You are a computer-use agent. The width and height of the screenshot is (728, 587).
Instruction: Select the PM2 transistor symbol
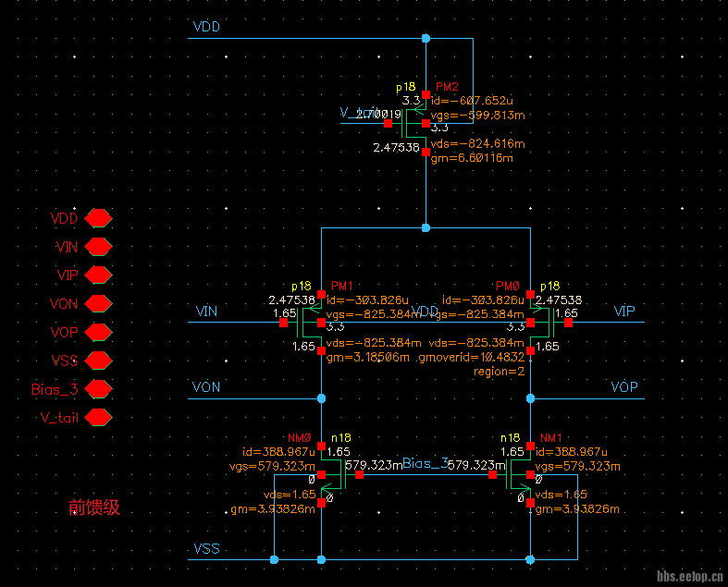coord(411,124)
